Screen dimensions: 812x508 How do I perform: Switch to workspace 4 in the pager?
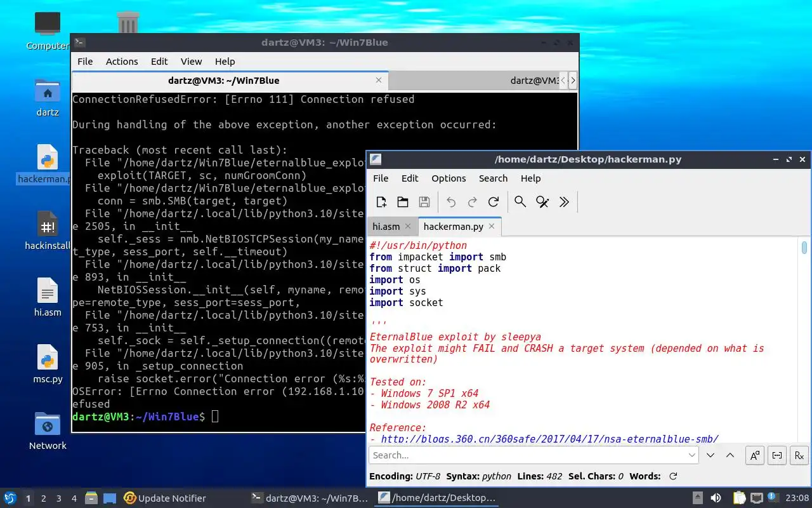pos(74,498)
